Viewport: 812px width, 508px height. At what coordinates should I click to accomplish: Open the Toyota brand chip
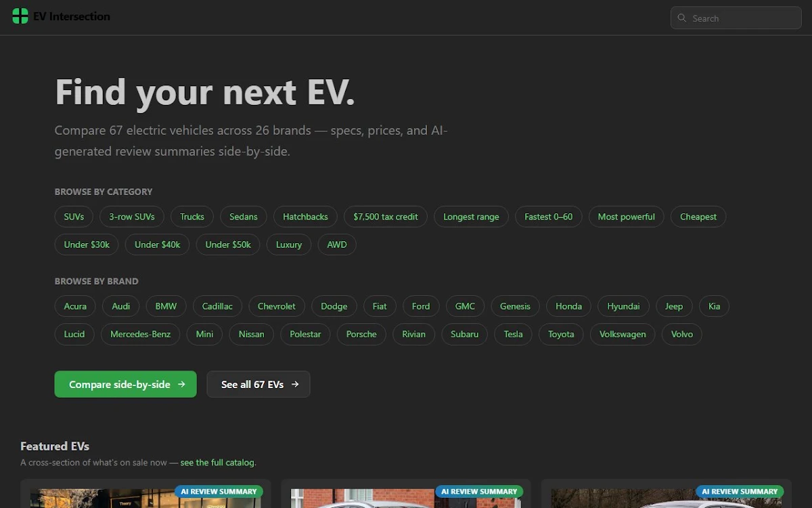click(561, 334)
